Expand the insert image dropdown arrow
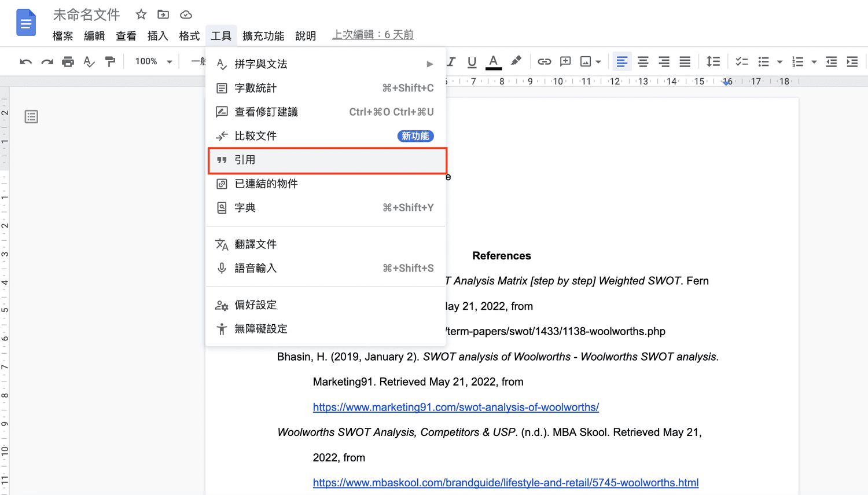Viewport: 868px width, 495px height. coord(598,61)
